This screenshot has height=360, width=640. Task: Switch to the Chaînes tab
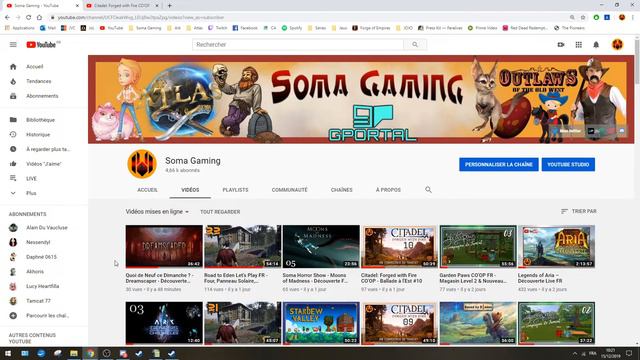coord(342,190)
